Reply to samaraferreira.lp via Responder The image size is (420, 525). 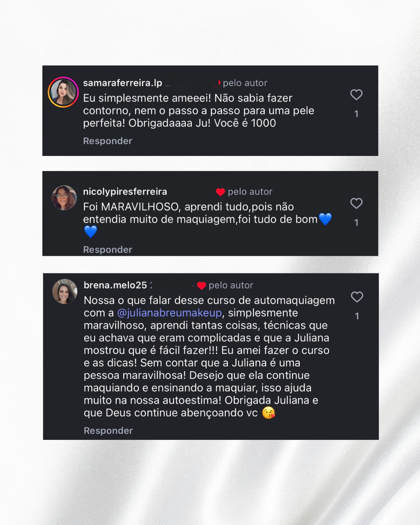(108, 141)
